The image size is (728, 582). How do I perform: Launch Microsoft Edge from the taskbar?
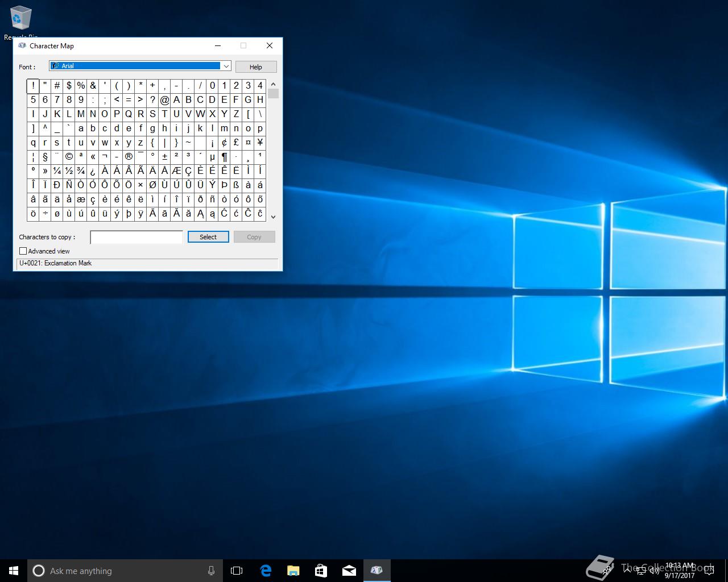tap(266, 571)
